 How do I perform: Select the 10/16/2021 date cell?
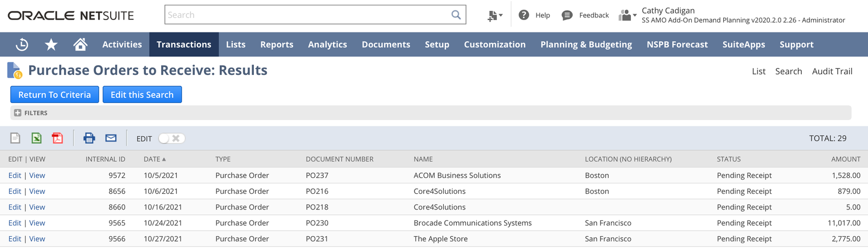coord(163,207)
